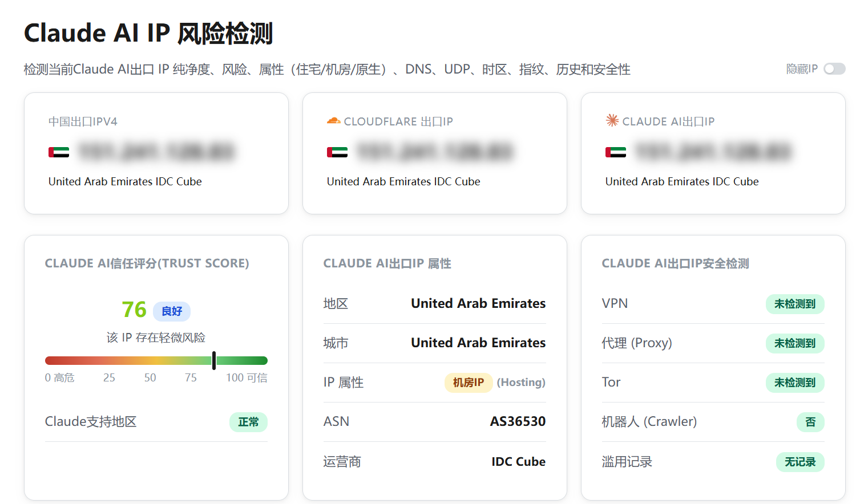Toggle the 隐藏IP switch

pos(834,69)
